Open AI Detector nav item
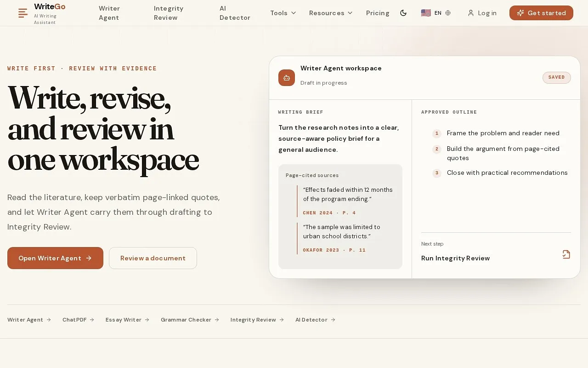 coord(235,13)
